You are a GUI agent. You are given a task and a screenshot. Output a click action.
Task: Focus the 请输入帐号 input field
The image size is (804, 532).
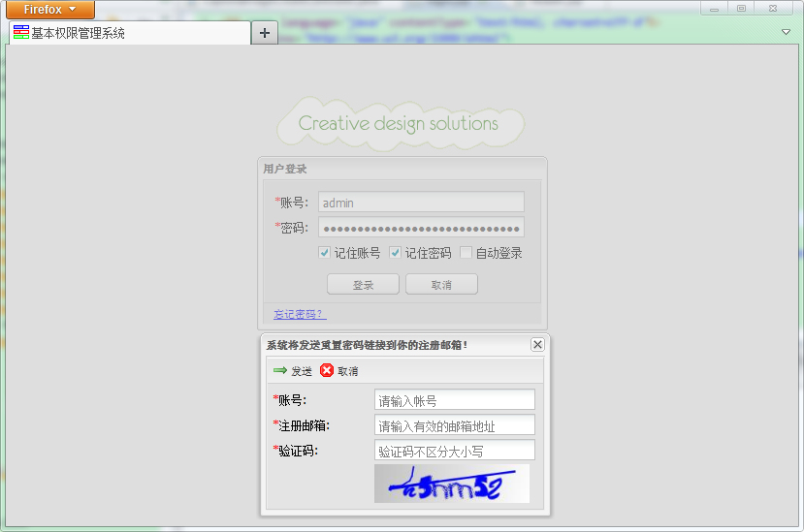[454, 400]
